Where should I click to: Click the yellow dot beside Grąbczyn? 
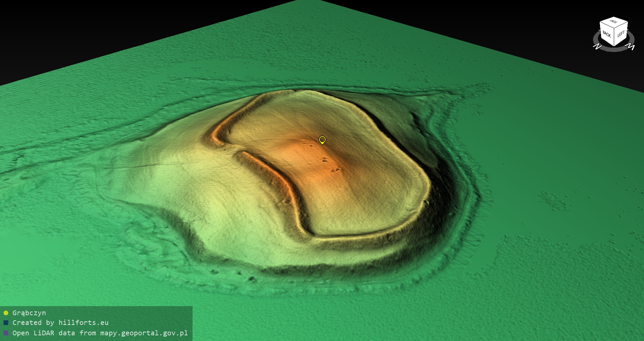[6, 313]
